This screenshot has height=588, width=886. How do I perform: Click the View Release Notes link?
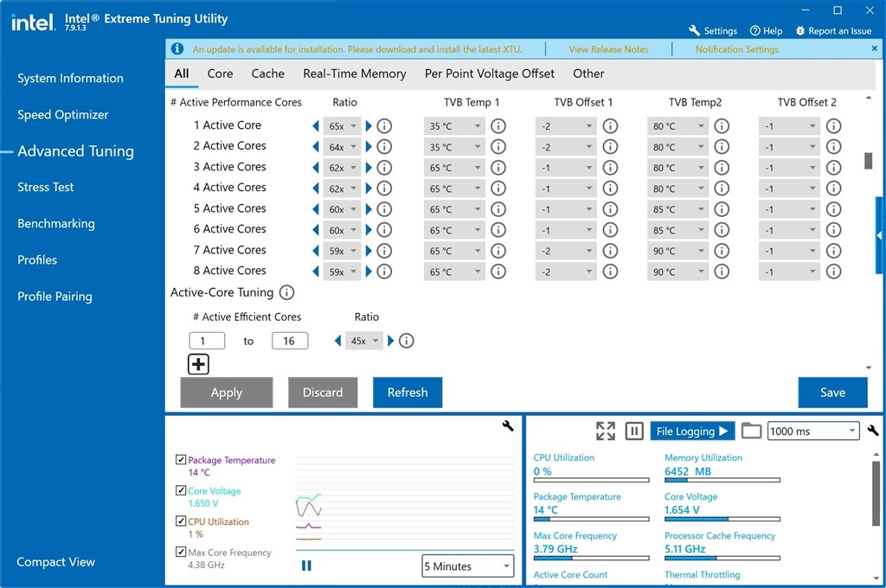(608, 49)
